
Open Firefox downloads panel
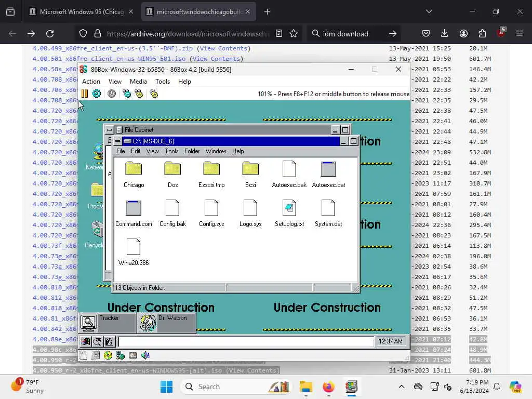click(445, 34)
